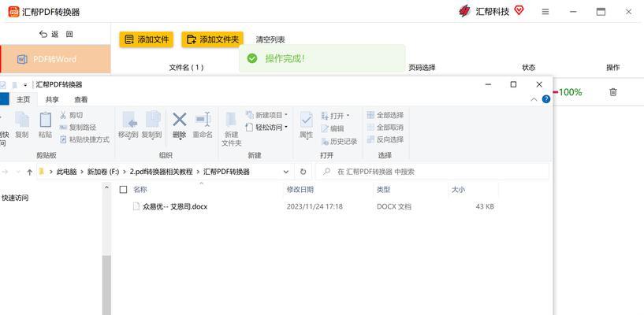
Task: Click 复制到 in the ribbon
Action: 152,125
